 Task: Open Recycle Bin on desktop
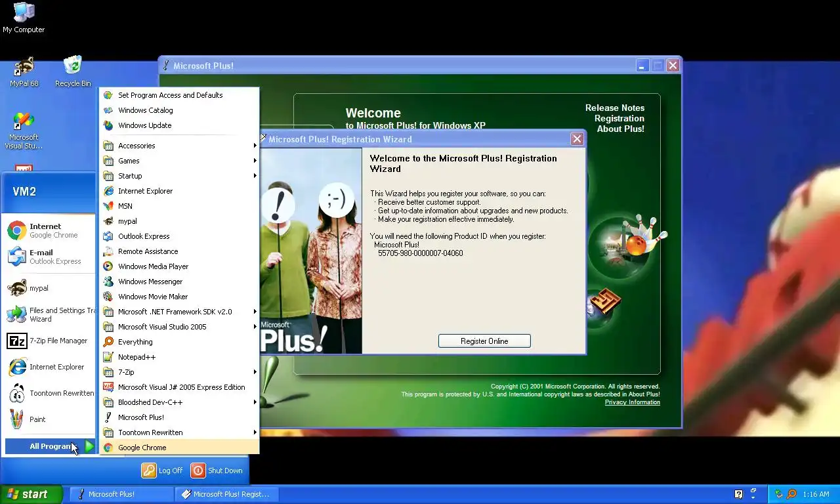pyautogui.click(x=73, y=72)
